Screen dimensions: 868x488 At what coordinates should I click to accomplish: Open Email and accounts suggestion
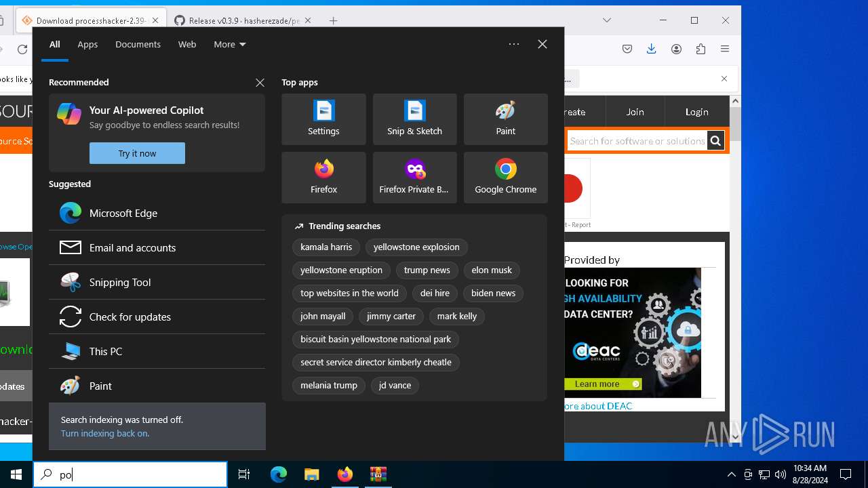click(x=157, y=247)
